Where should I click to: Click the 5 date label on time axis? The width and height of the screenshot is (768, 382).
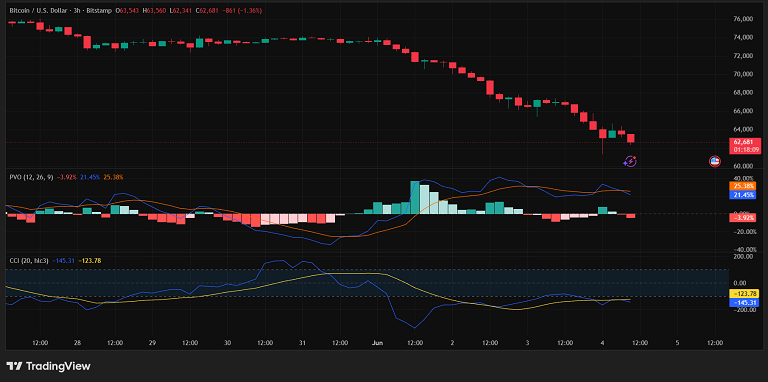(677, 343)
